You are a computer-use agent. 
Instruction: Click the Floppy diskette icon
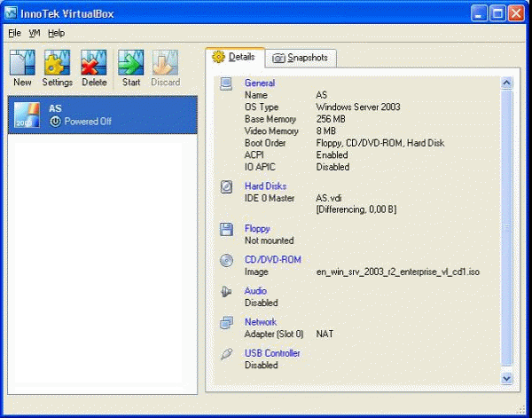[x=226, y=229]
